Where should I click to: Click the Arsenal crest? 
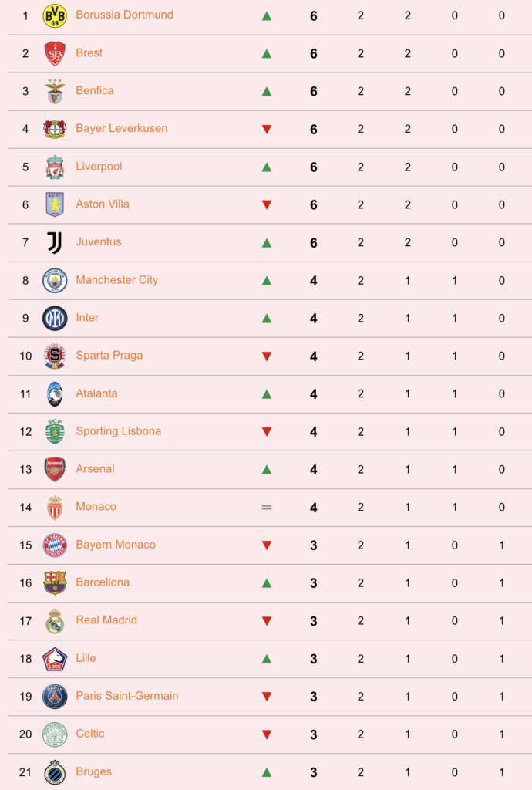pos(55,469)
